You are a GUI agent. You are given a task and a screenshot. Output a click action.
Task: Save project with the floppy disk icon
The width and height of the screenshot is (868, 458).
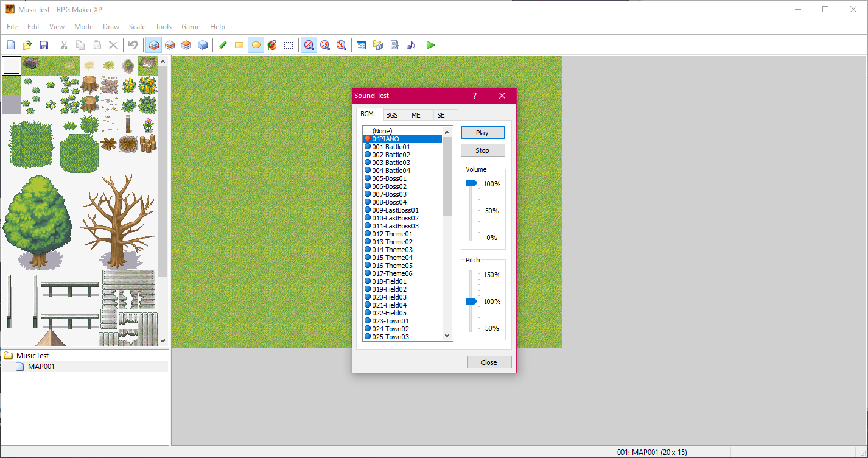pos(44,45)
